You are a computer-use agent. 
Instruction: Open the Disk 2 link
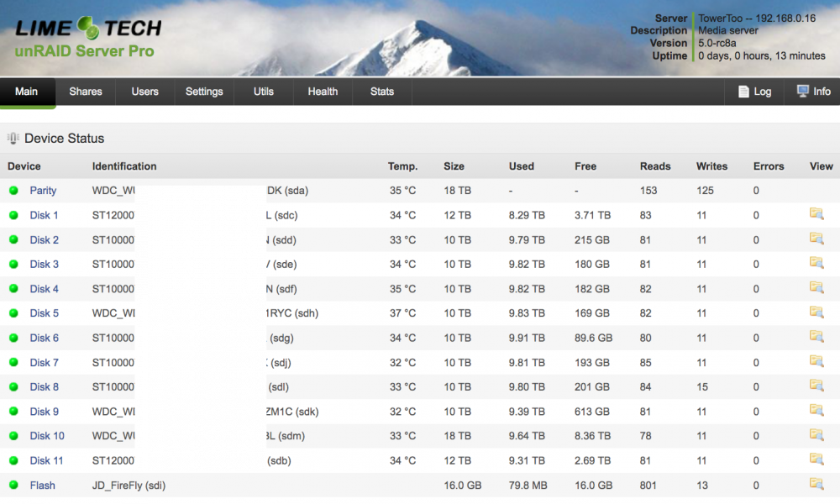(x=44, y=240)
